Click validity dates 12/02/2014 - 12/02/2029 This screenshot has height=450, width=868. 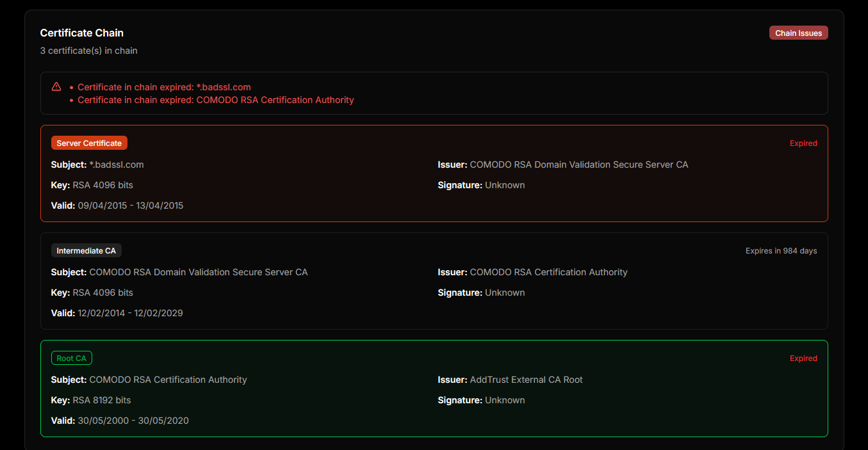(131, 313)
